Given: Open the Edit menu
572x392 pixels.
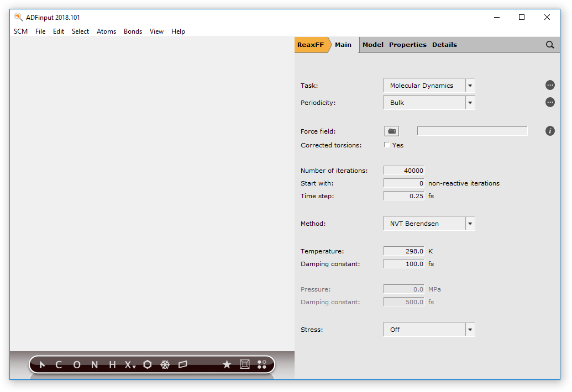Looking at the screenshot, I should (x=59, y=31).
